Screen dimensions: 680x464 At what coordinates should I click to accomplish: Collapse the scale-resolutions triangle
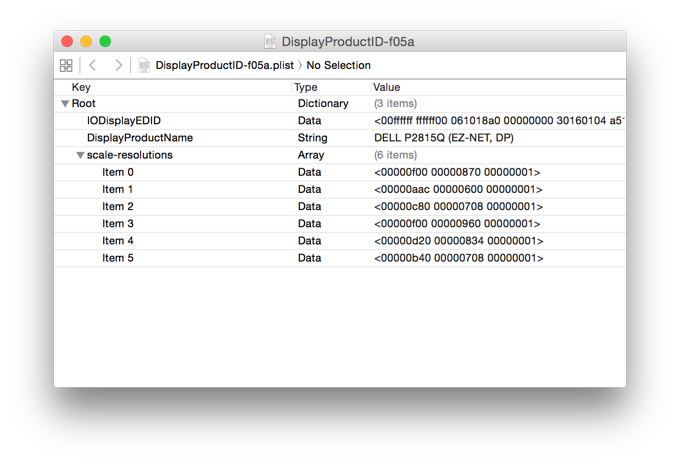[80, 155]
